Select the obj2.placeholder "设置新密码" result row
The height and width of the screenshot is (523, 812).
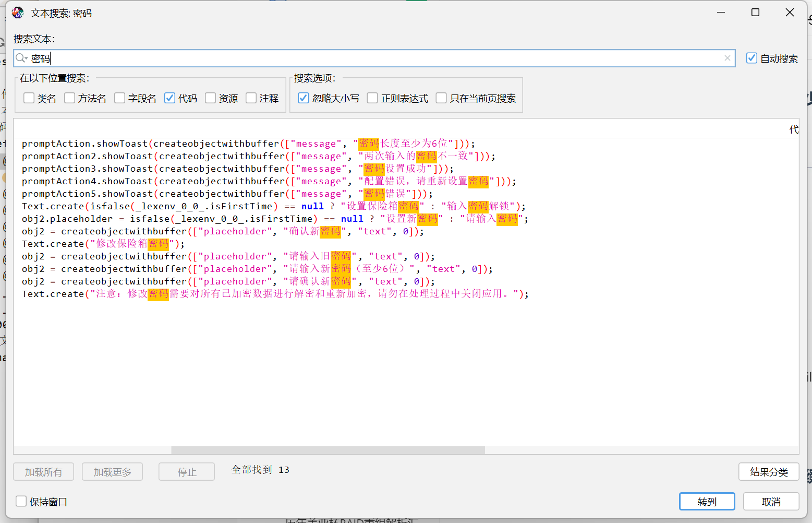point(406,219)
